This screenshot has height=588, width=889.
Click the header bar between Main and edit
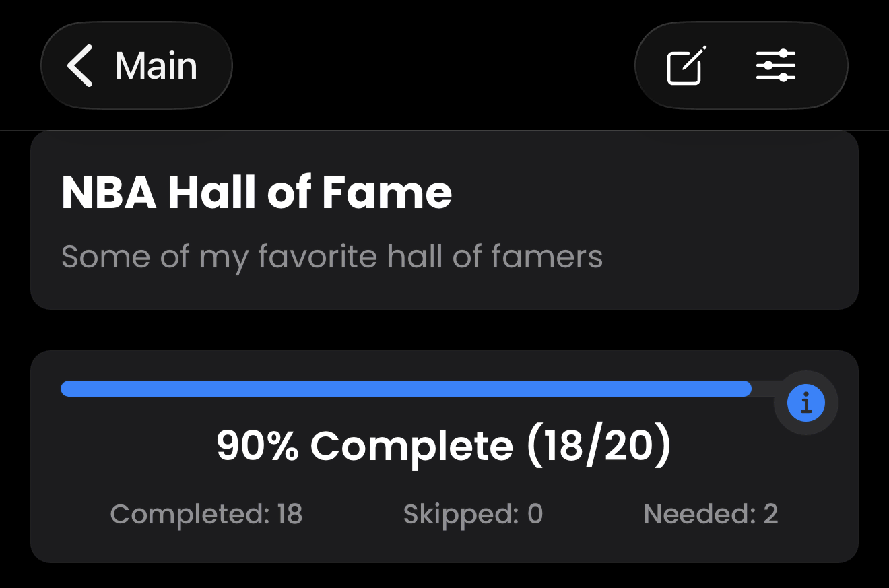(x=431, y=66)
